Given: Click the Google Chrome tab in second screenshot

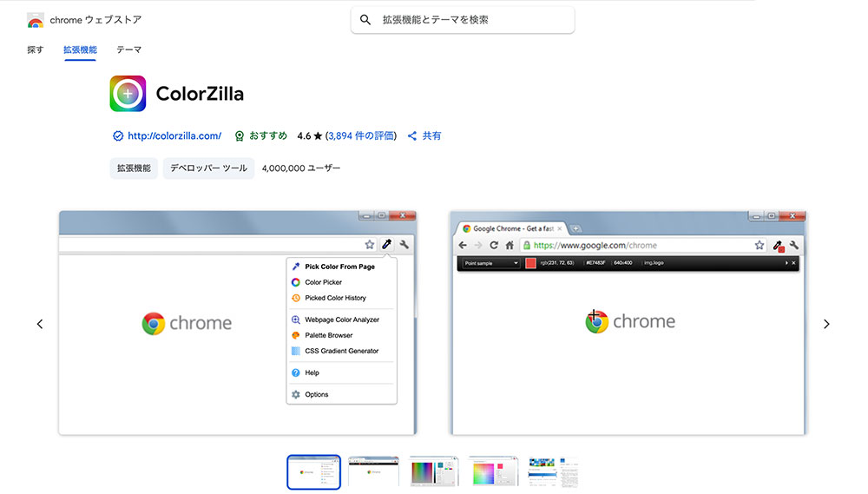Looking at the screenshot, I should 511,228.
